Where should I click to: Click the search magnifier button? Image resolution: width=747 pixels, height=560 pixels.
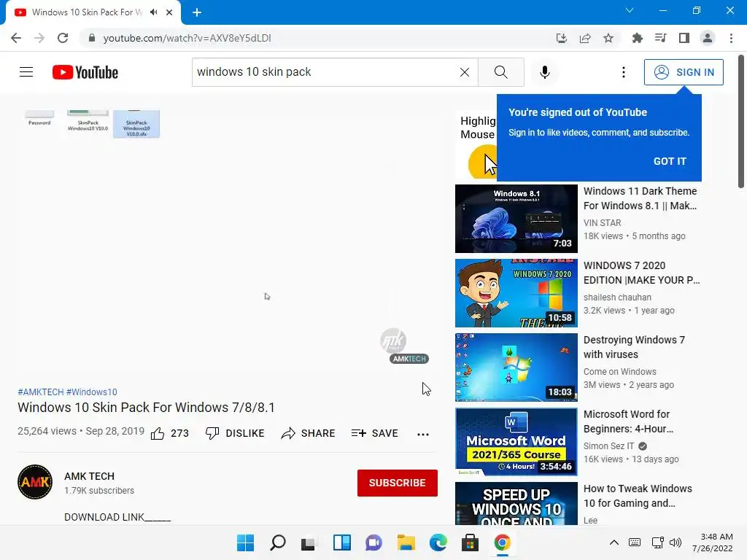coord(500,72)
